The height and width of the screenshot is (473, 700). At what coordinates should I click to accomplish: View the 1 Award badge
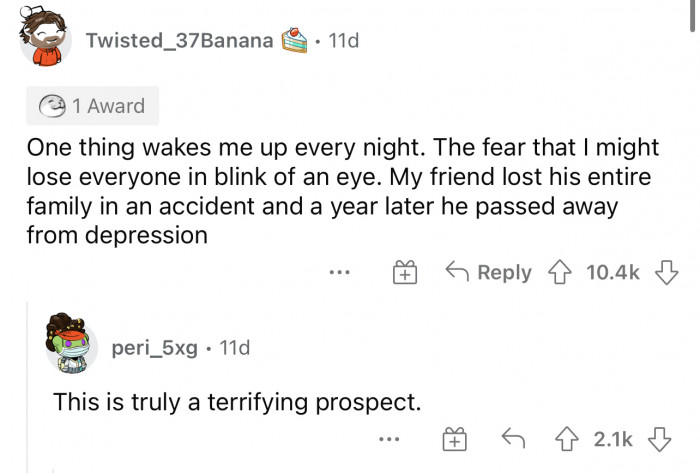click(x=92, y=106)
